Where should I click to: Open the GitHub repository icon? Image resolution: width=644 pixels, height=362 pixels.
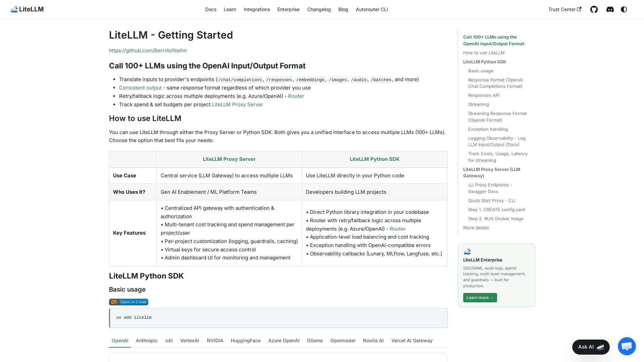[x=594, y=9]
